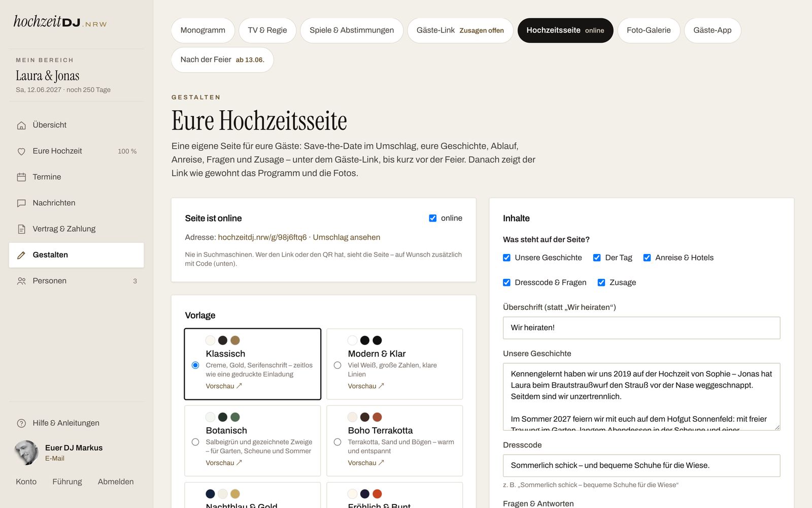Click Abmelden to log out
The image size is (812, 508).
(116, 482)
